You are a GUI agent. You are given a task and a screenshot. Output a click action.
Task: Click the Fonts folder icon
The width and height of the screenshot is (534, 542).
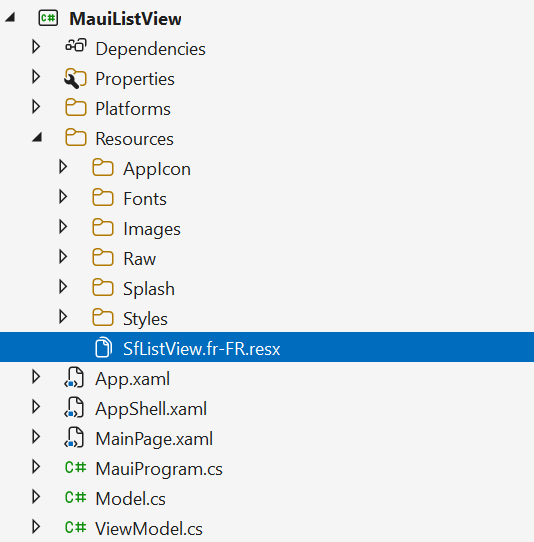point(103,198)
